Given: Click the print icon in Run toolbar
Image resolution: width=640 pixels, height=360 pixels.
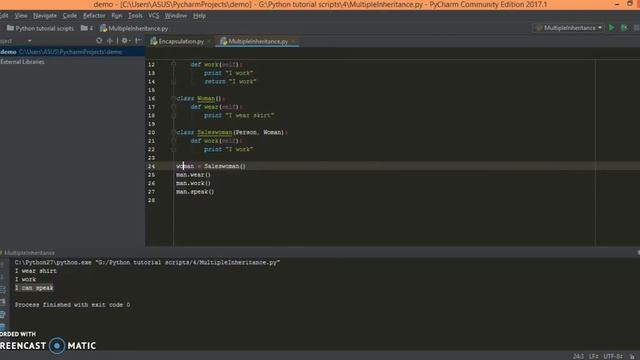Looking at the screenshot, I should [3, 314].
